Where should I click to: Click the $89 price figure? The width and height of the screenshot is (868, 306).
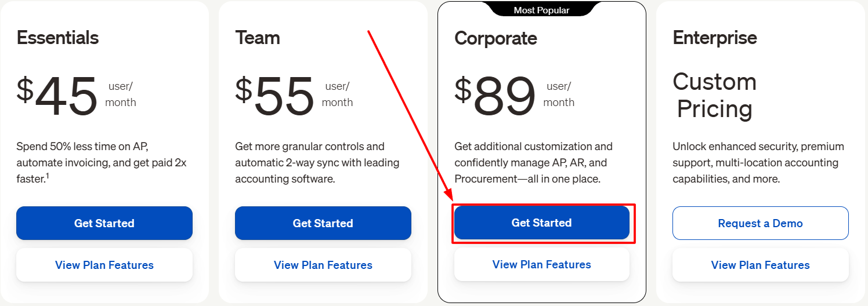(x=495, y=96)
